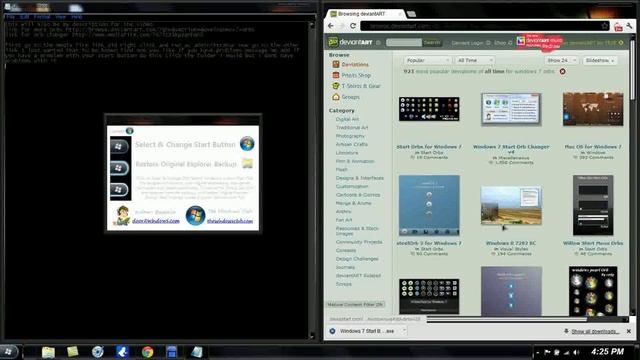Open Google Chrome from the taskbar

pos(147,352)
